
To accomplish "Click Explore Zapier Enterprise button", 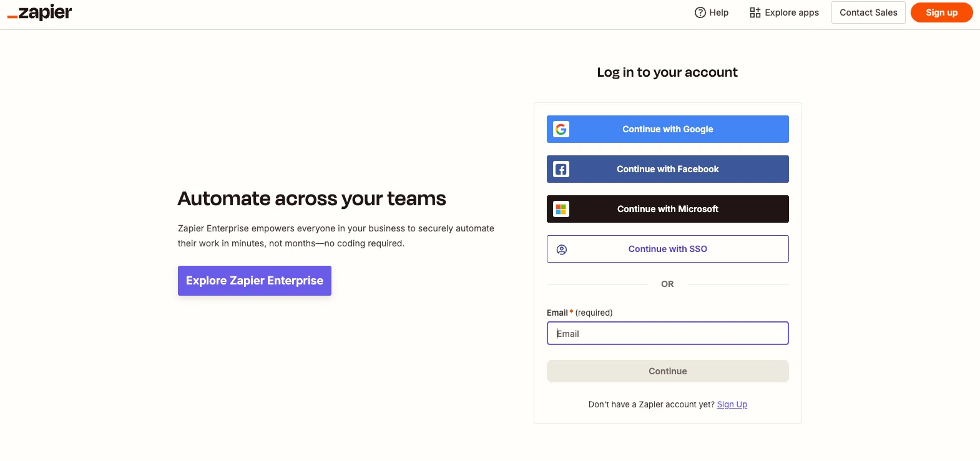I will point(255,281).
